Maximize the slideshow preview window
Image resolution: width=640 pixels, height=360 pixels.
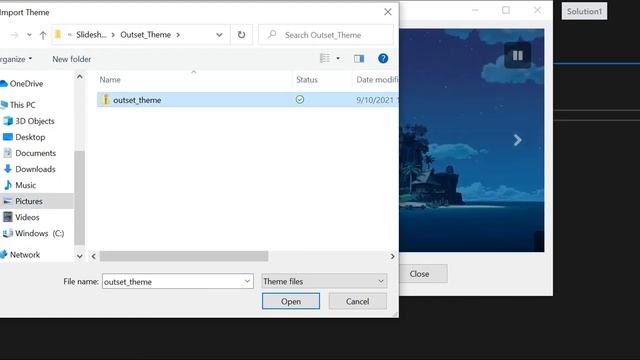[506, 10]
